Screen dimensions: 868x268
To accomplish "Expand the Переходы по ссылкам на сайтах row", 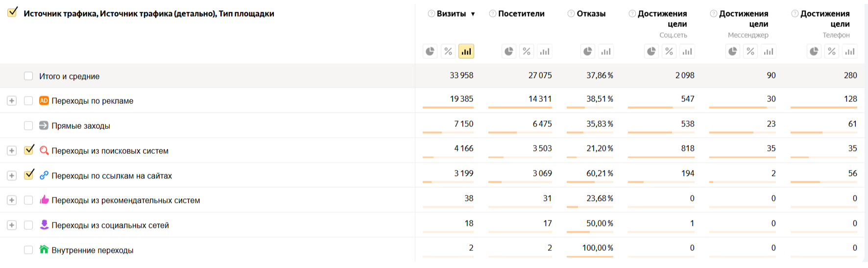I will 12,175.
